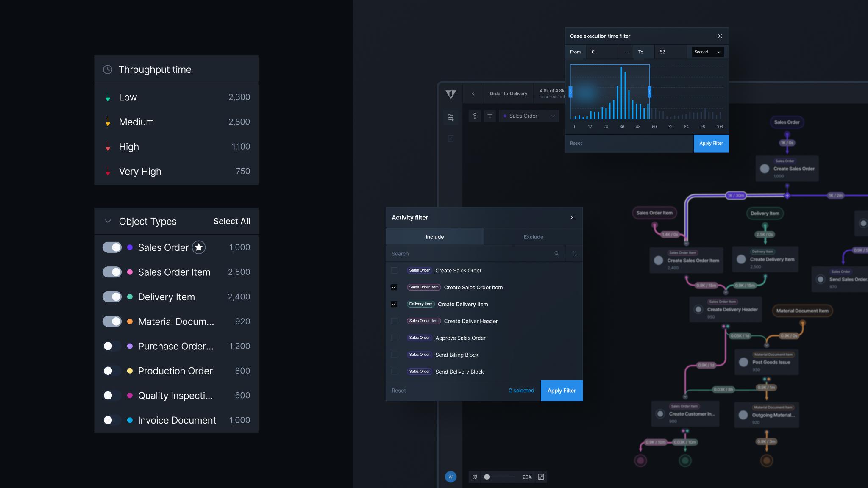Open the Sales Order object dropdown
This screenshot has height=488, width=868.
click(x=529, y=116)
